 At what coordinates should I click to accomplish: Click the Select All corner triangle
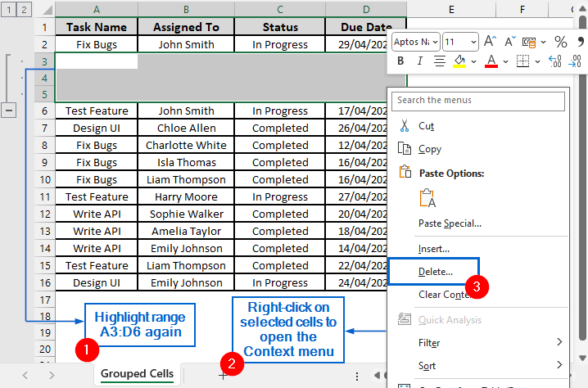pyautogui.click(x=47, y=10)
